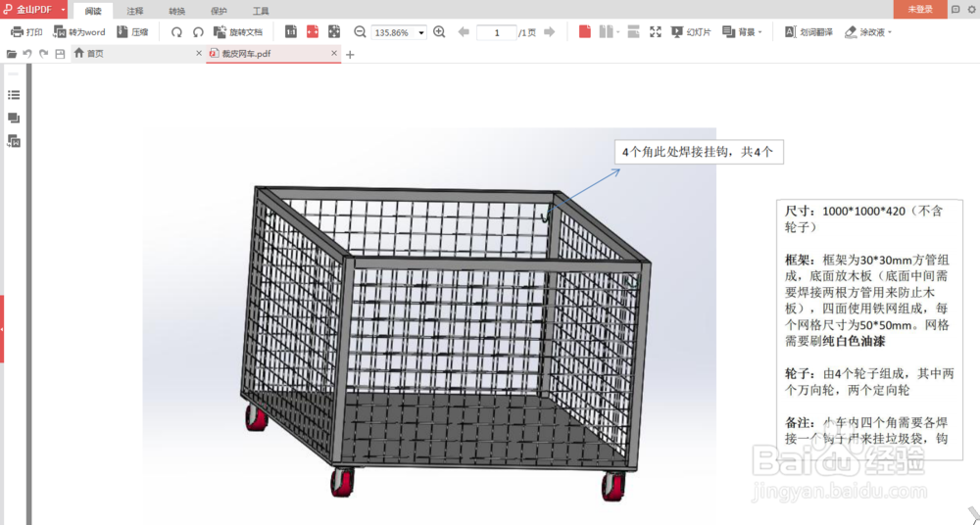Open the feedback message icon
This screenshot has width=980, height=525.
point(955,10)
